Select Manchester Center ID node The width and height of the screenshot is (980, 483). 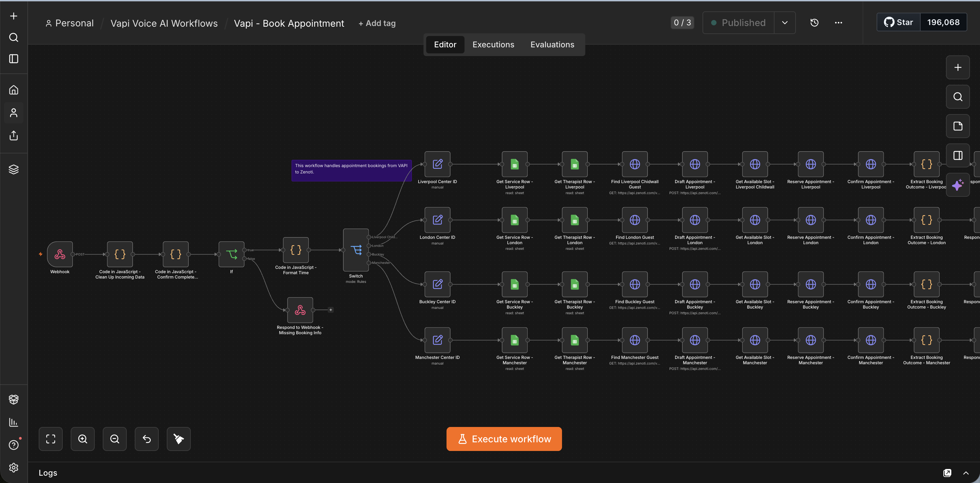pos(438,340)
